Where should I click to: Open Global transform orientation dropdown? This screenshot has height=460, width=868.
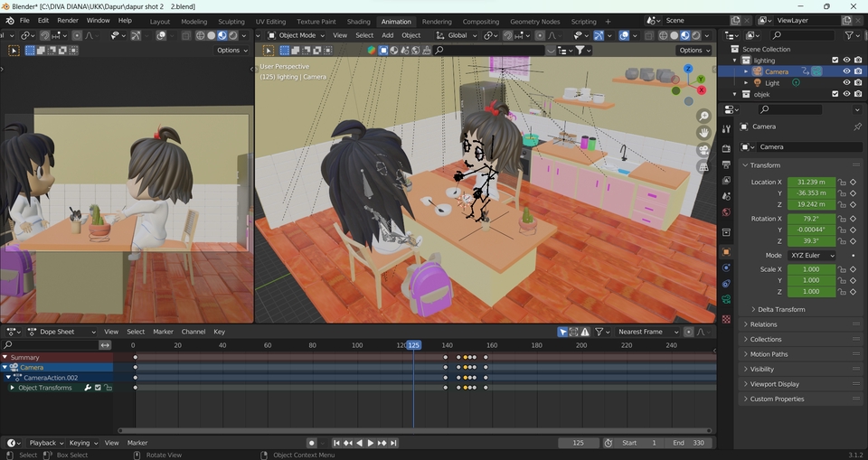pyautogui.click(x=457, y=35)
